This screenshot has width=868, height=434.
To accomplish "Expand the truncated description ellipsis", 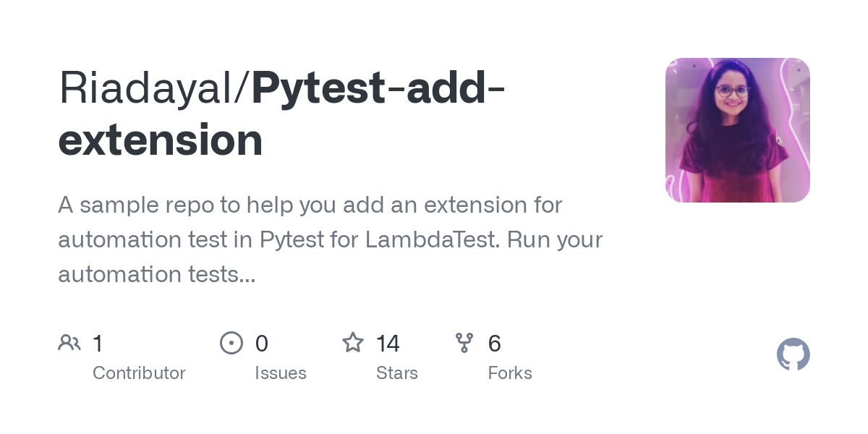I will coord(246,275).
